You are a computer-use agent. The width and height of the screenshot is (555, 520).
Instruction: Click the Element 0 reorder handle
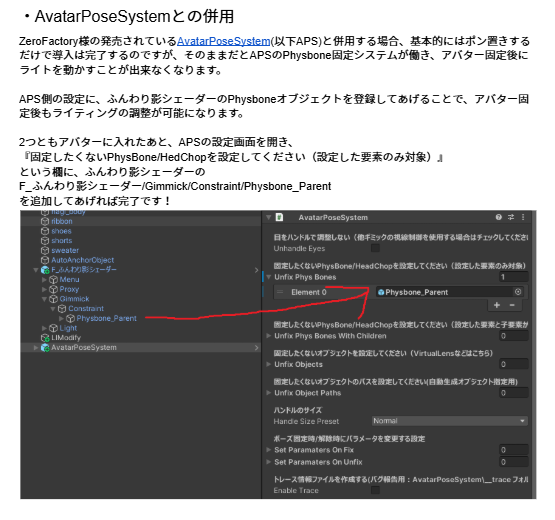(280, 292)
